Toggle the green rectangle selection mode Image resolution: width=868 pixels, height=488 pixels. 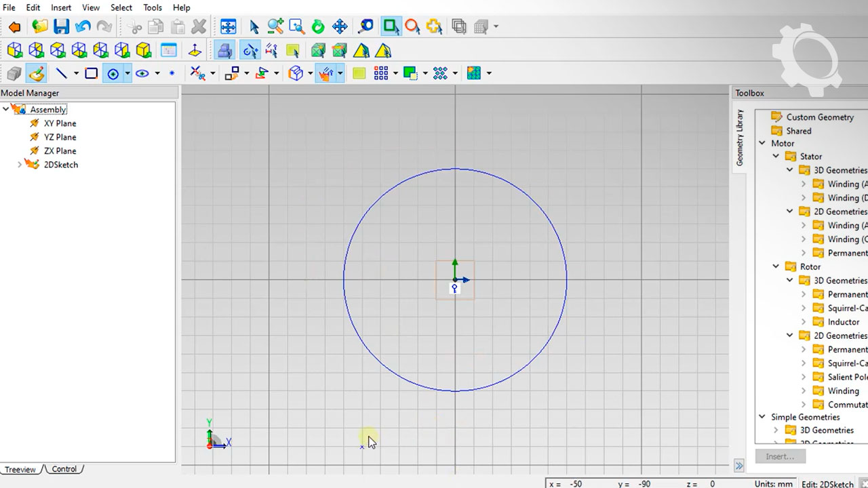pyautogui.click(x=391, y=27)
